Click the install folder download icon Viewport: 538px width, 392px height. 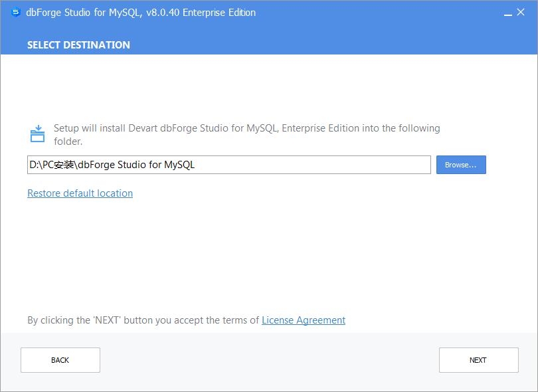coord(37,134)
